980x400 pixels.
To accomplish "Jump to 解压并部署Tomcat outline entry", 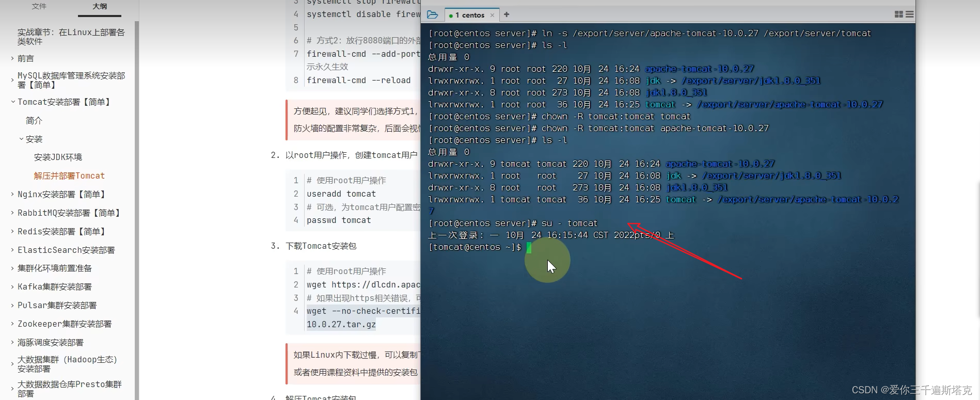I will click(x=69, y=175).
